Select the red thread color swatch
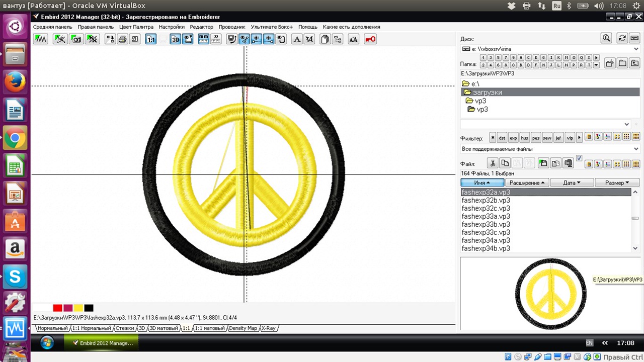This screenshot has width=644, height=362. coord(58,308)
